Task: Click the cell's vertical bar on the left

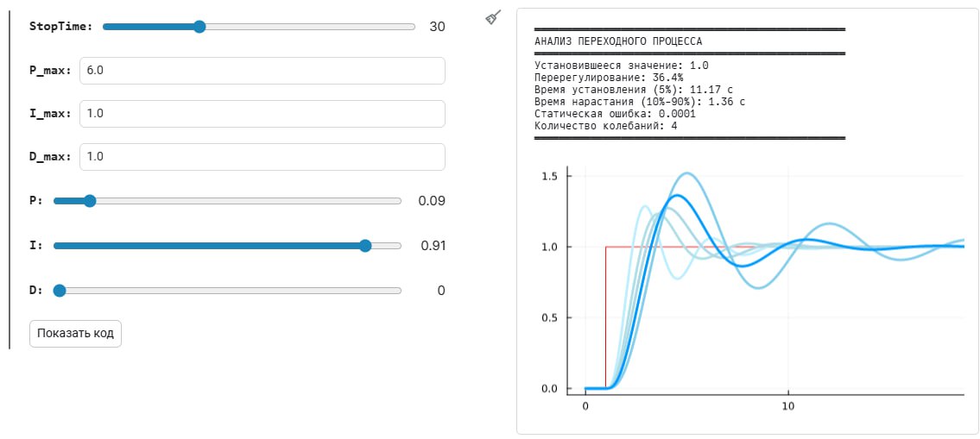Action: tap(9, 179)
